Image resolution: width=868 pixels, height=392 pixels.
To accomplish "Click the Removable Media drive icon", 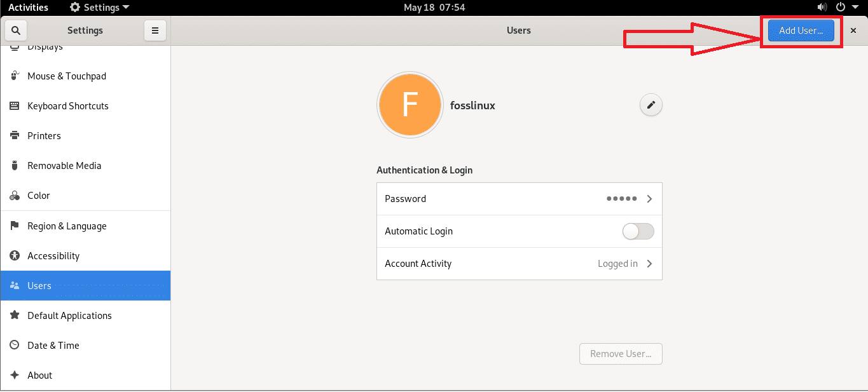I will tap(14, 165).
